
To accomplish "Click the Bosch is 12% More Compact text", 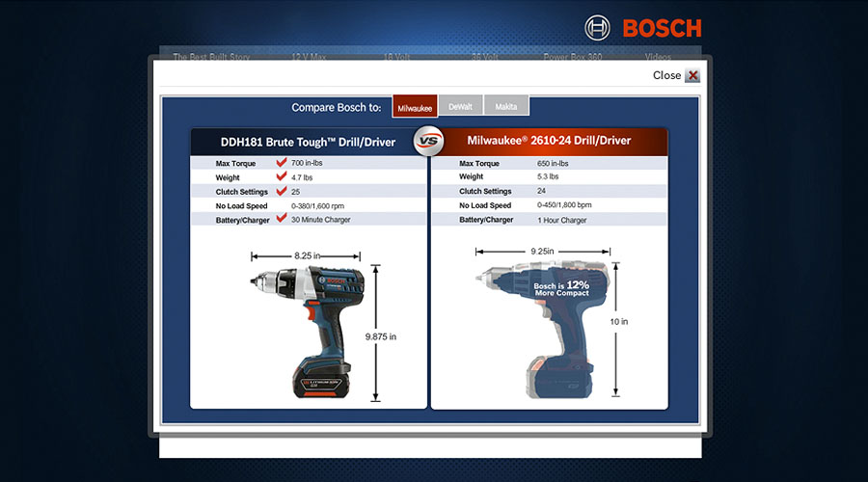I will coord(561,288).
